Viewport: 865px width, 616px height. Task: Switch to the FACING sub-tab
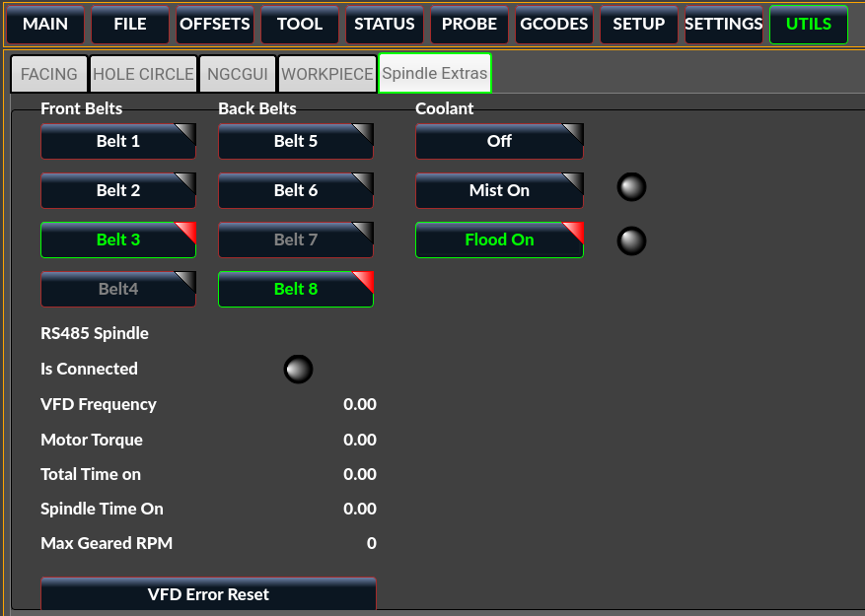tap(49, 73)
